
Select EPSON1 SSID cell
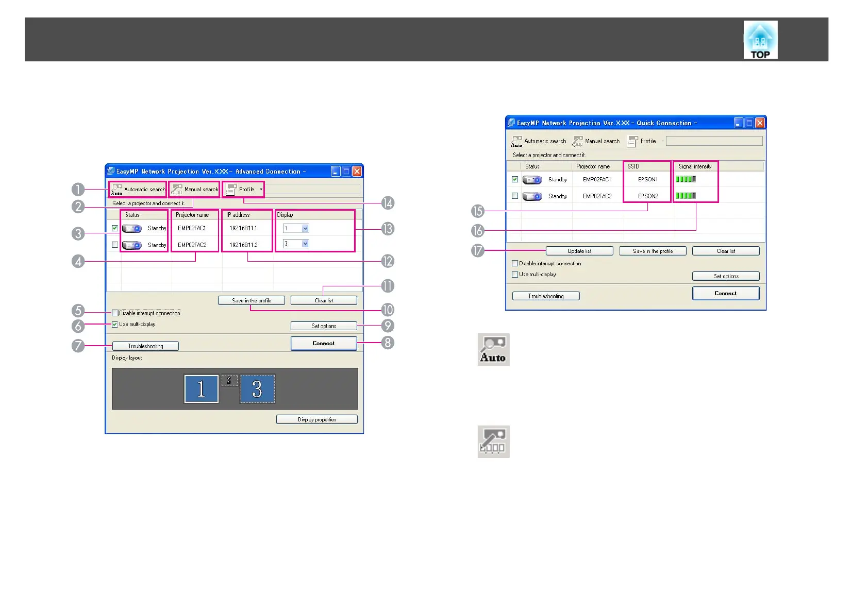[x=648, y=179]
